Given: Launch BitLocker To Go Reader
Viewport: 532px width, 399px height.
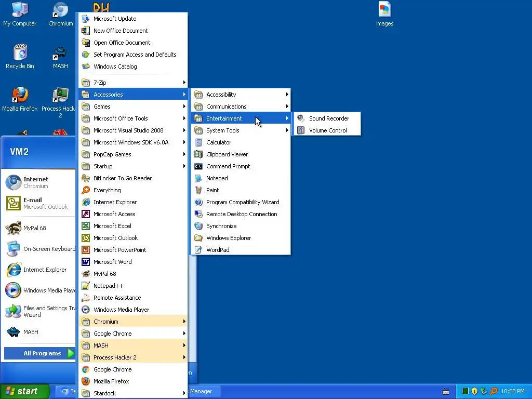Looking at the screenshot, I should point(133,178).
